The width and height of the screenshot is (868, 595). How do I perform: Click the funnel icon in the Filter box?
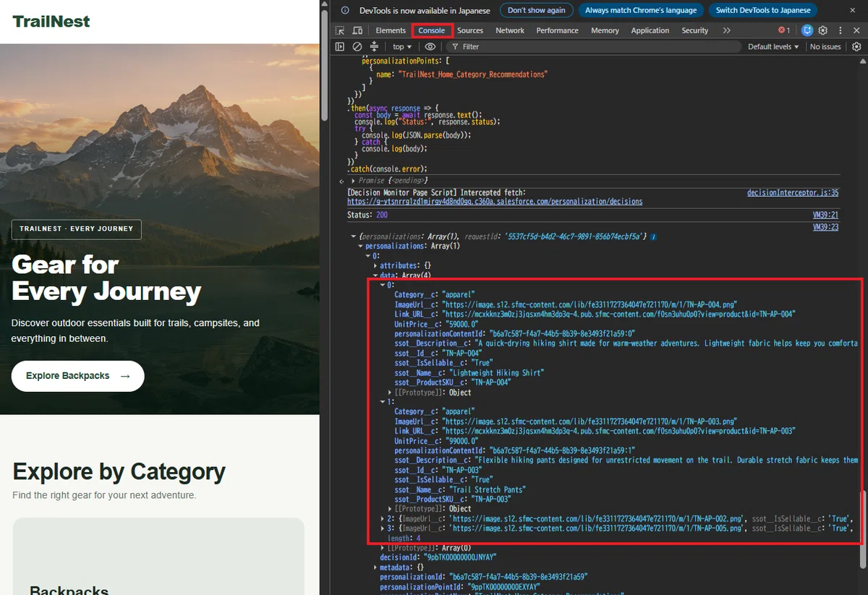(x=455, y=46)
